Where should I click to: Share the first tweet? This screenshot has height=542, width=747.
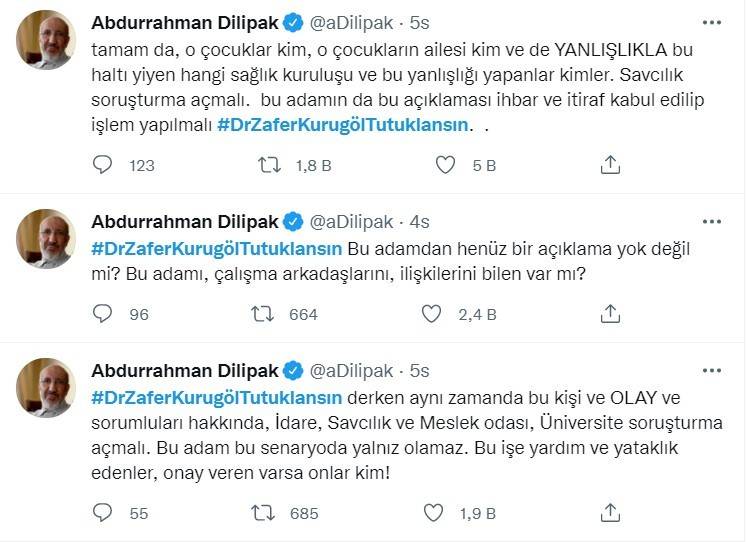[x=610, y=164]
